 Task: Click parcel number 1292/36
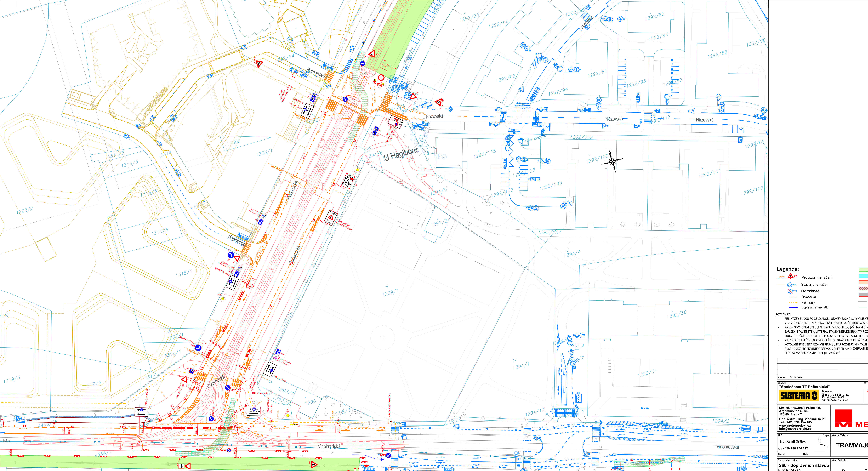tap(677, 314)
